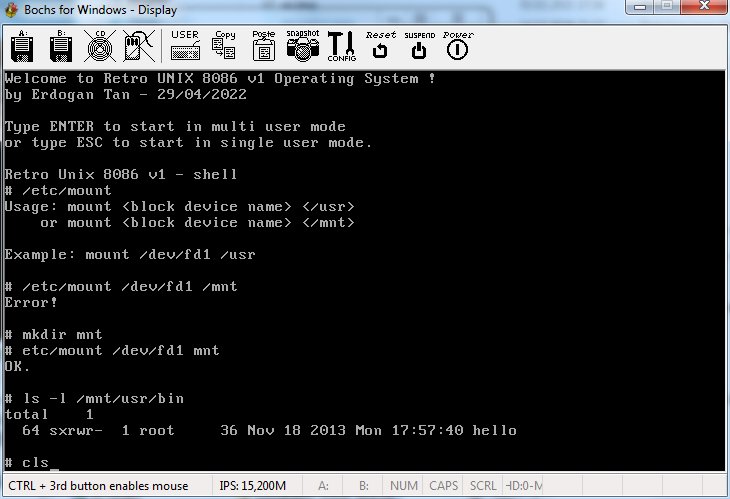The width and height of the screenshot is (730, 499).
Task: Click the Bochs window title bar icon
Action: (13, 10)
